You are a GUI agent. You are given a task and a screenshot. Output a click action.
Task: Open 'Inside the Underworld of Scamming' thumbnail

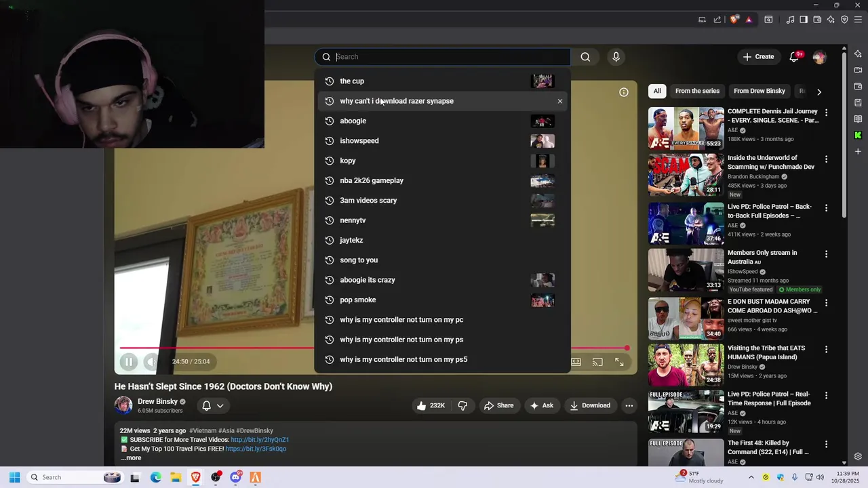point(686,175)
